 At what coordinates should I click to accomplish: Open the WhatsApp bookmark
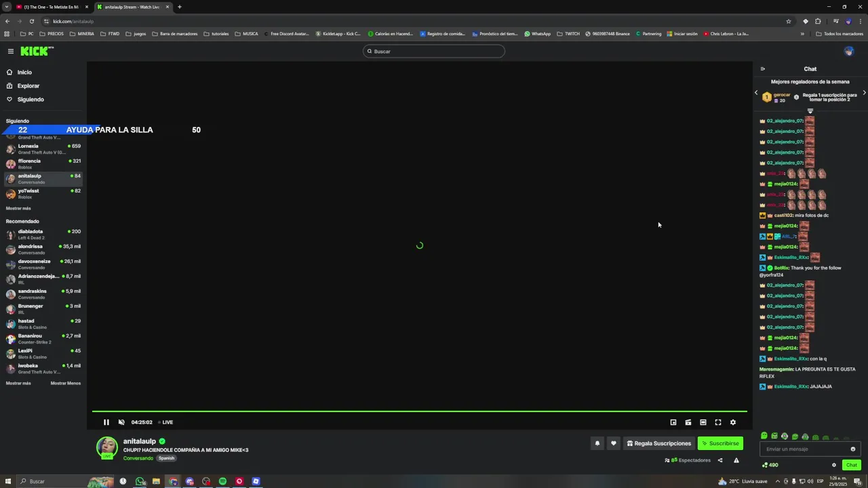537,34
